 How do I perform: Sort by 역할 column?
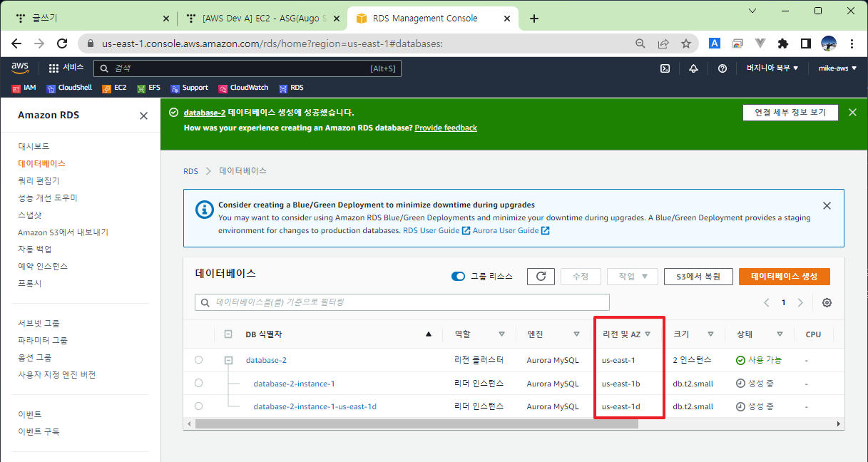click(x=501, y=334)
